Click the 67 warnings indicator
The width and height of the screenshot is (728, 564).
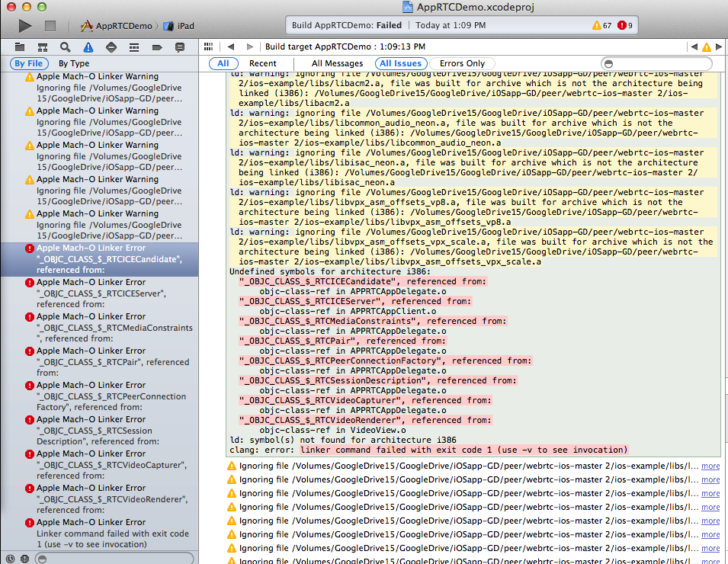(602, 25)
